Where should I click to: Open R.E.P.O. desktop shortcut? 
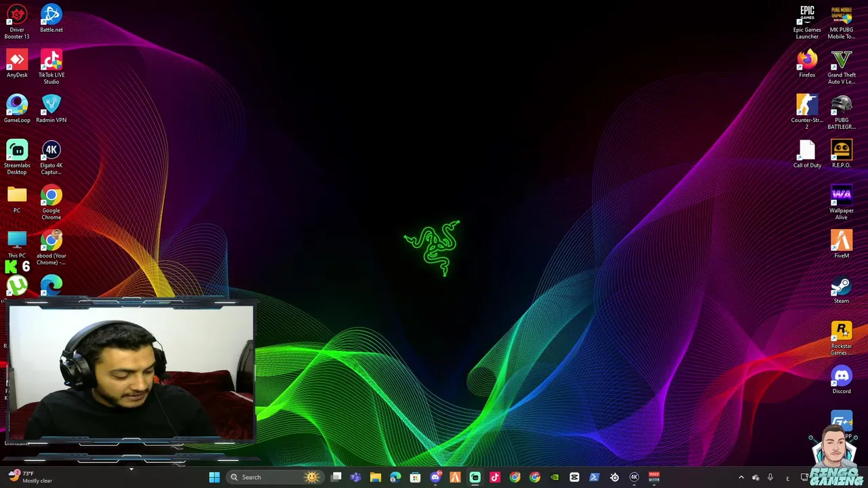click(842, 155)
